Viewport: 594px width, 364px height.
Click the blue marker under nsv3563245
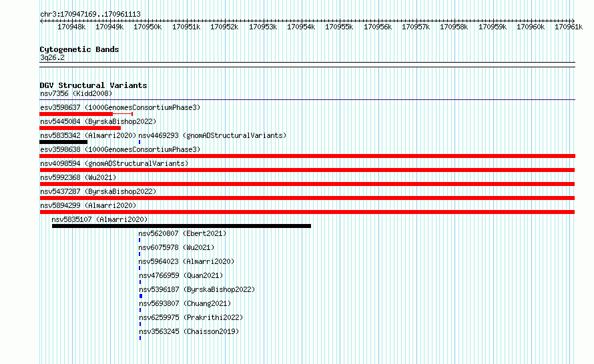pyautogui.click(x=140, y=338)
